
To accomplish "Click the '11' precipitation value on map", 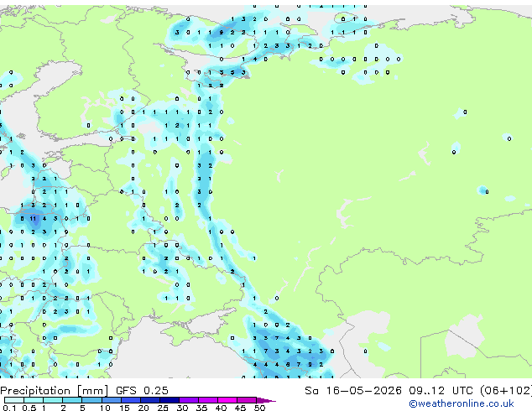I will click(x=33, y=219).
